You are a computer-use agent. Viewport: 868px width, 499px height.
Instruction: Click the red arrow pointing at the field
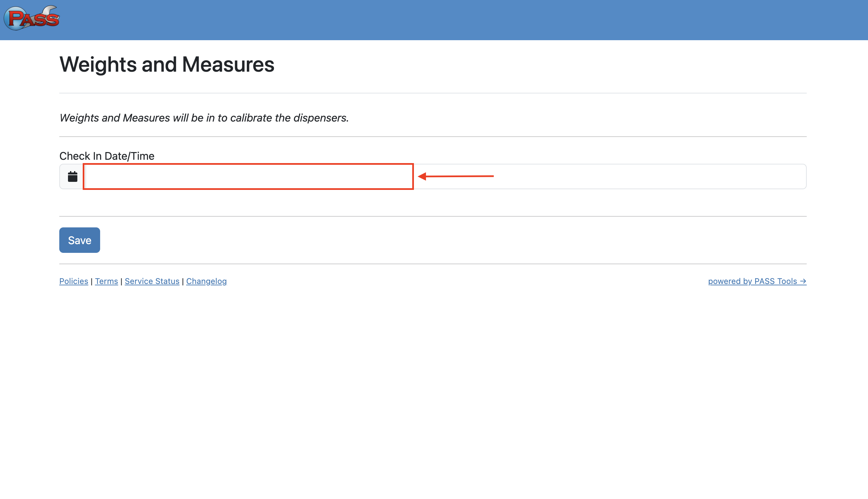pos(455,176)
